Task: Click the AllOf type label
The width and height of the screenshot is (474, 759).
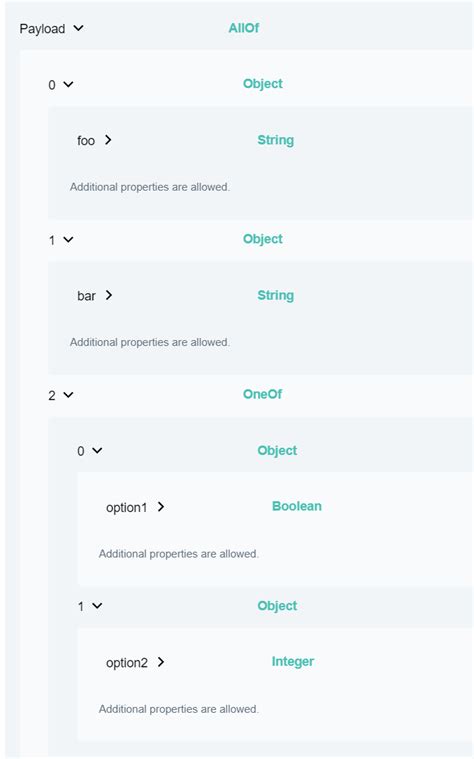Action: [x=244, y=28]
